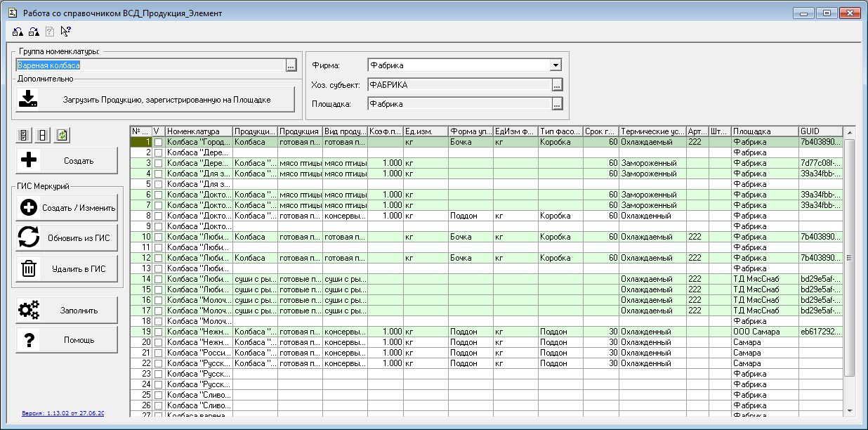Select row number 1 header cell
The height and width of the screenshot is (430, 868).
pos(142,142)
